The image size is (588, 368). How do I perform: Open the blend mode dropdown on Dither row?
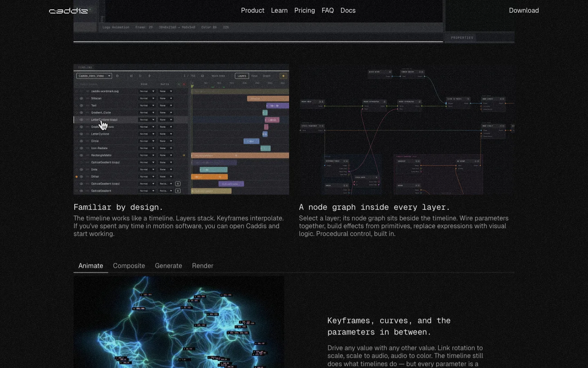(147, 177)
